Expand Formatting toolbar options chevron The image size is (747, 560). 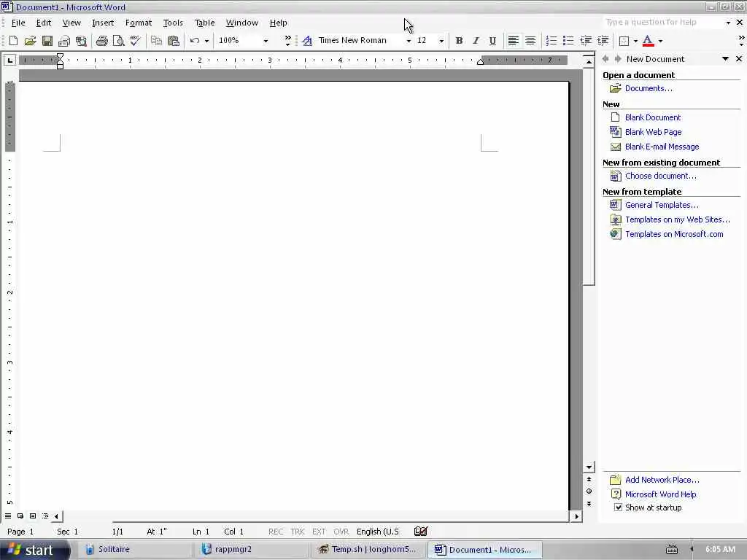coord(741,41)
